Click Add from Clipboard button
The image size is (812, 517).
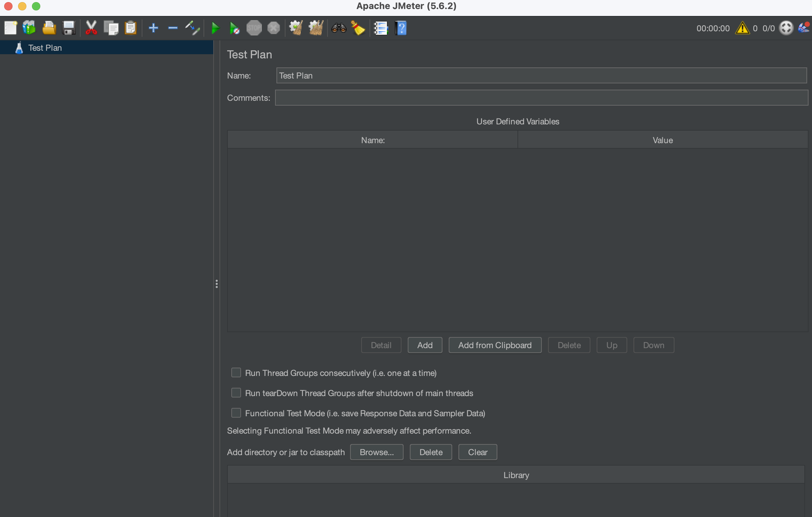pos(495,345)
